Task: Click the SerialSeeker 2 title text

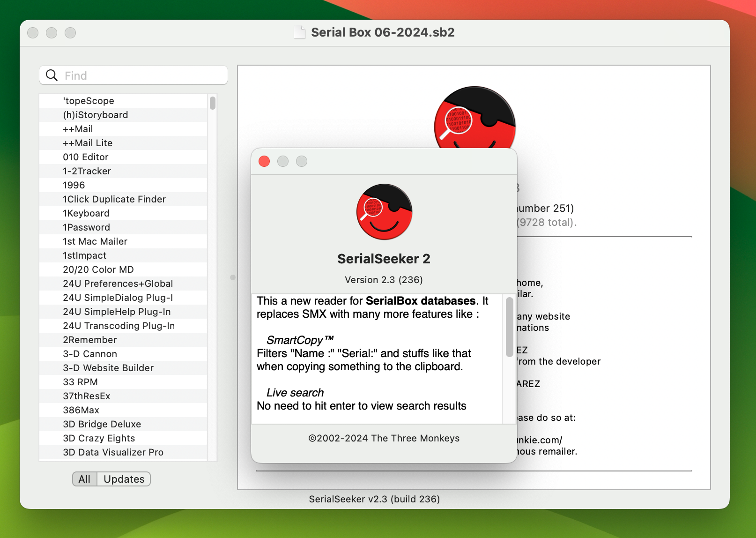Action: tap(384, 259)
